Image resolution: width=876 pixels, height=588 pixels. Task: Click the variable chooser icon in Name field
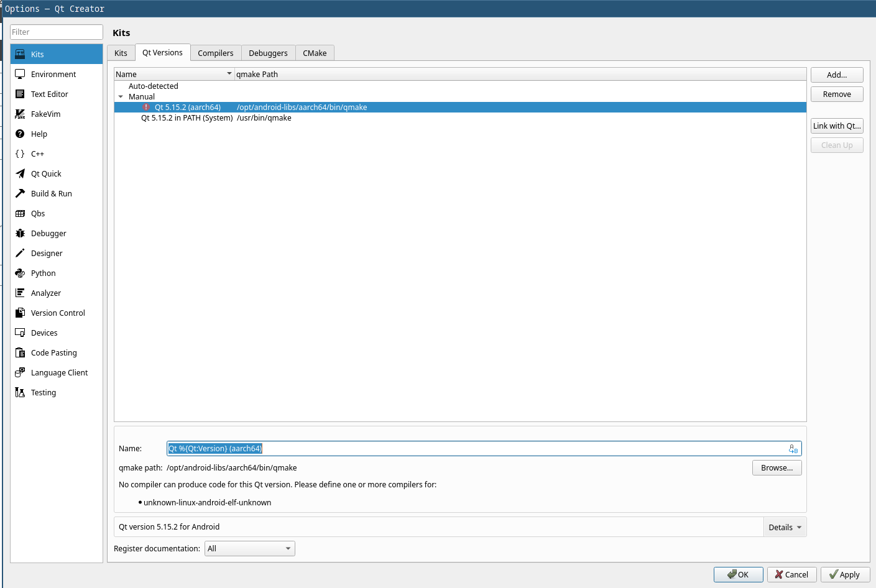[x=793, y=449]
